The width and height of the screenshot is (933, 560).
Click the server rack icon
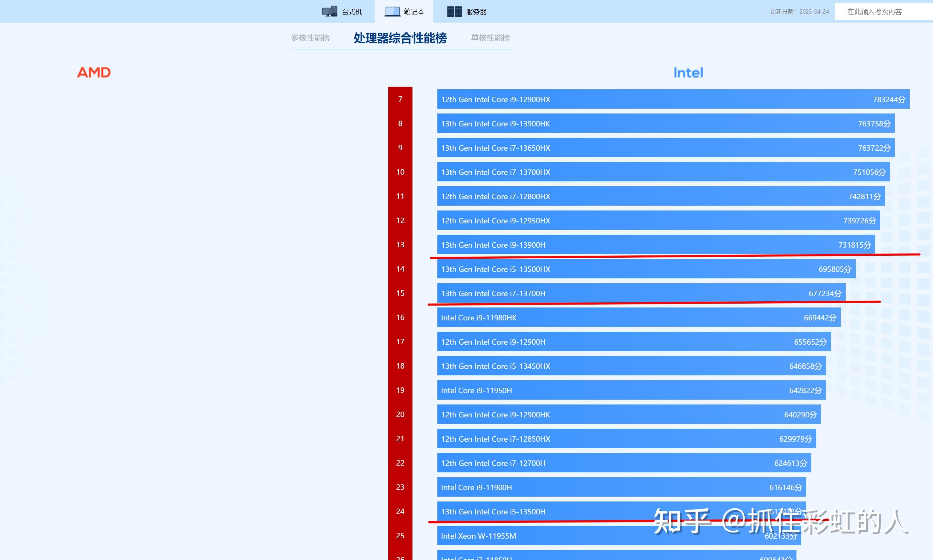[x=454, y=11]
